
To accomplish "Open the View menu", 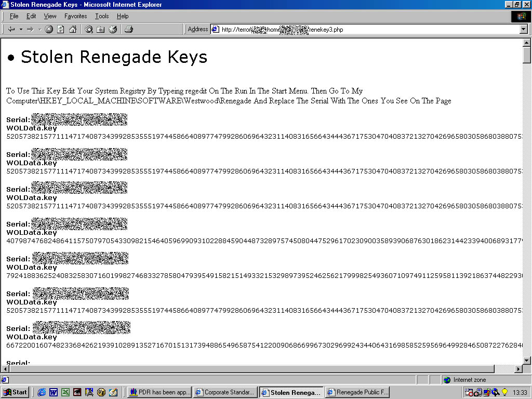I will tap(50, 16).
